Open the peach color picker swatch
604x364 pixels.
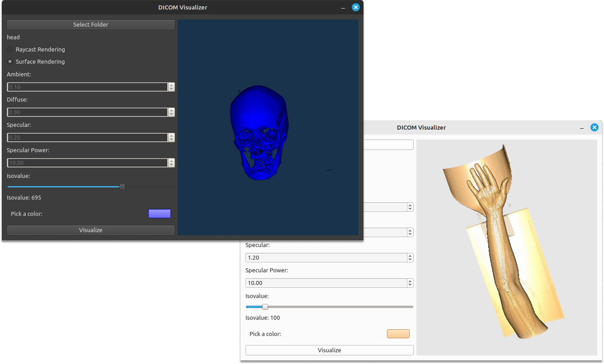(x=398, y=334)
